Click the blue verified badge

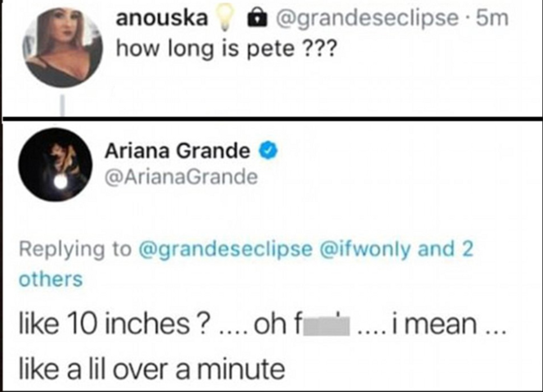pyautogui.click(x=268, y=151)
